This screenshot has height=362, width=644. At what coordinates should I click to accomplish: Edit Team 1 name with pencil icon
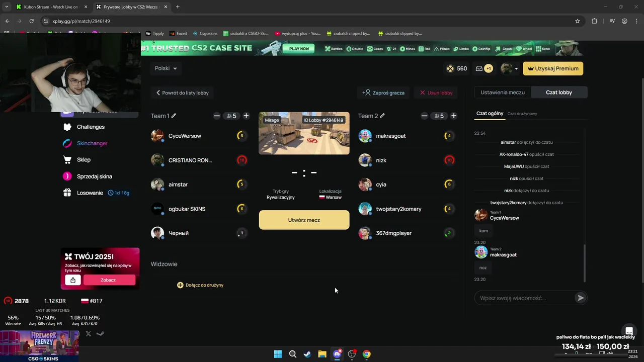174,116
